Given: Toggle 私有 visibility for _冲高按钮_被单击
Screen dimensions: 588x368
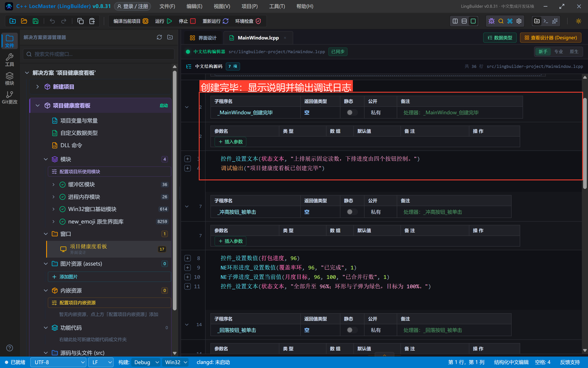Looking at the screenshot, I should coord(376,212).
